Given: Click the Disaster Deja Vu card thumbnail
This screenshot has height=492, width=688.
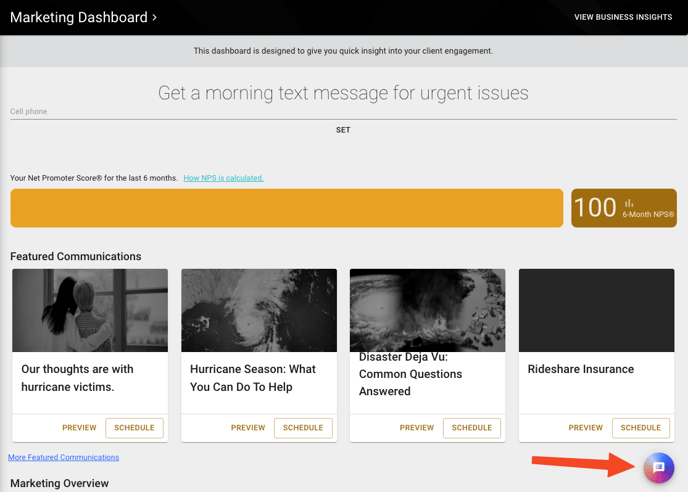Looking at the screenshot, I should [427, 310].
